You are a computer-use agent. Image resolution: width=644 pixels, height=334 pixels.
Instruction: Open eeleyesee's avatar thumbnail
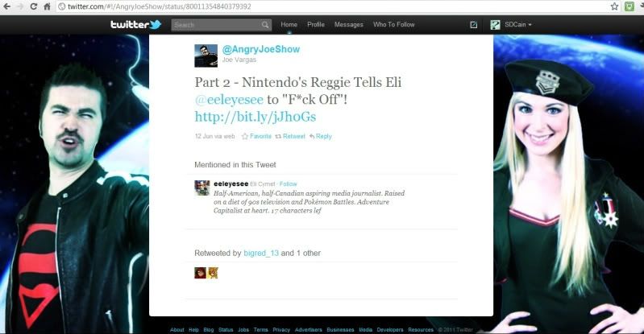tap(202, 188)
